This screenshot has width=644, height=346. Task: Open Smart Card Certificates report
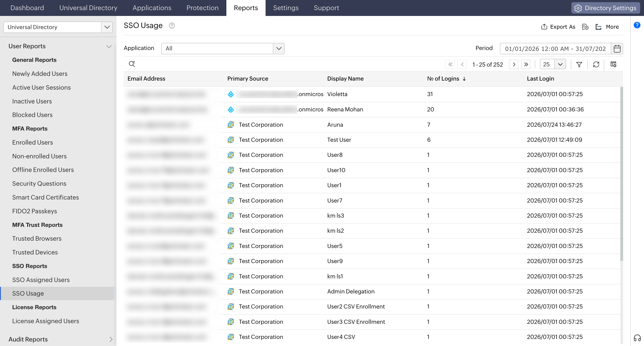pos(45,197)
